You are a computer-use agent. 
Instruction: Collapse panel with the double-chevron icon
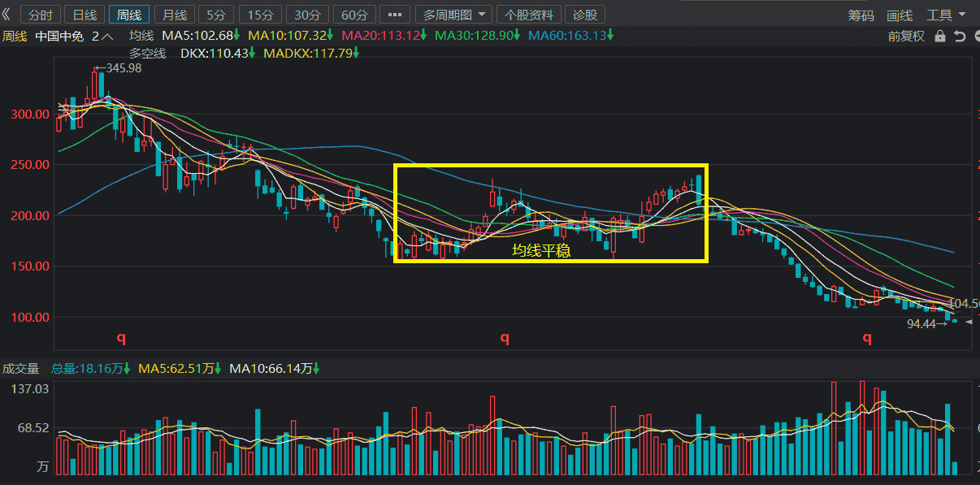[7, 15]
